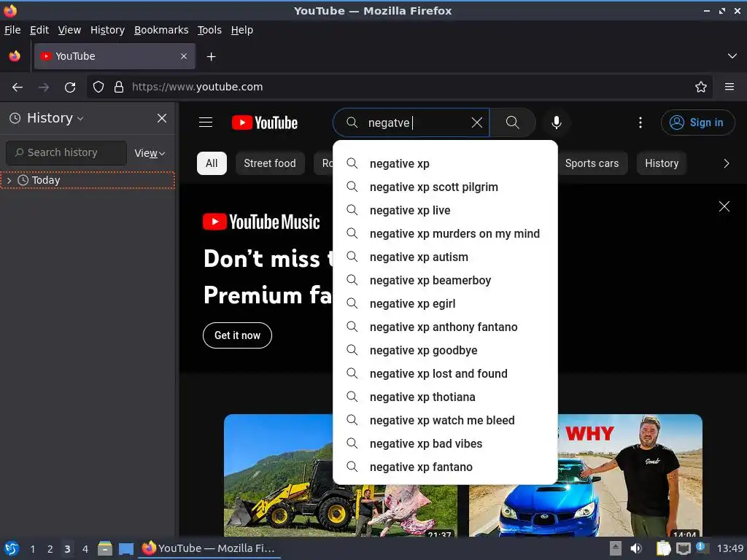The image size is (747, 560).
Task: Click the Sign in button
Action: pyautogui.click(x=697, y=122)
